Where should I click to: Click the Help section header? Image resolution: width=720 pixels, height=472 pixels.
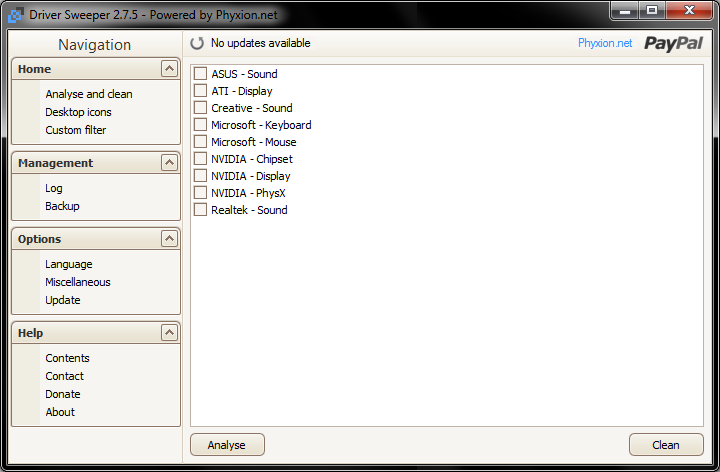pos(96,333)
